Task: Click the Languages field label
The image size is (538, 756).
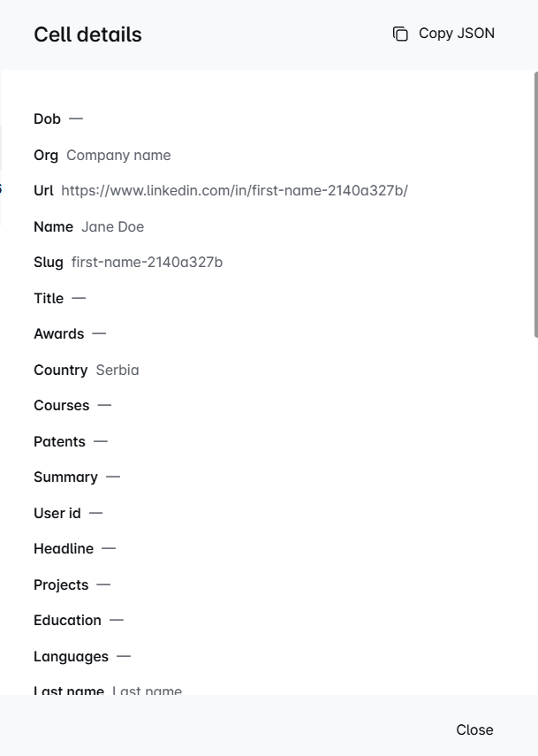Action: [71, 657]
